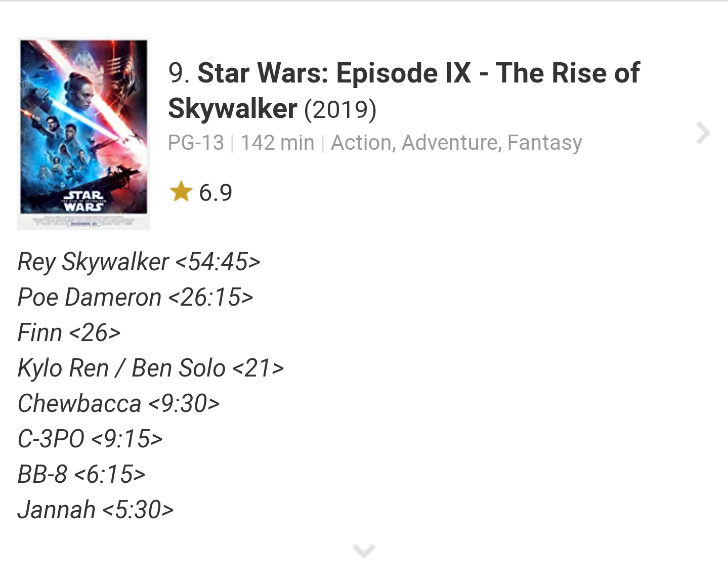Open the Rise of Skywalker poster thumbnail
The width and height of the screenshot is (728, 584).
click(83, 134)
